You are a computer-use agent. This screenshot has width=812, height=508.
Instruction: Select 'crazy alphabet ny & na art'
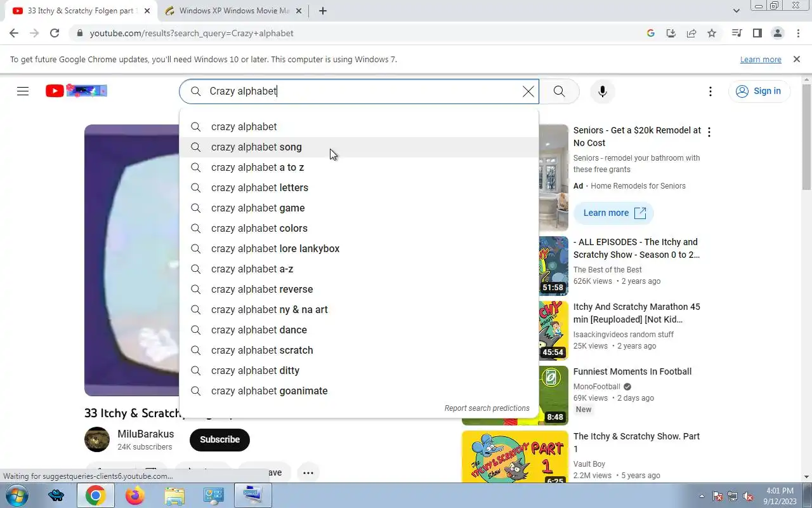click(x=359, y=309)
